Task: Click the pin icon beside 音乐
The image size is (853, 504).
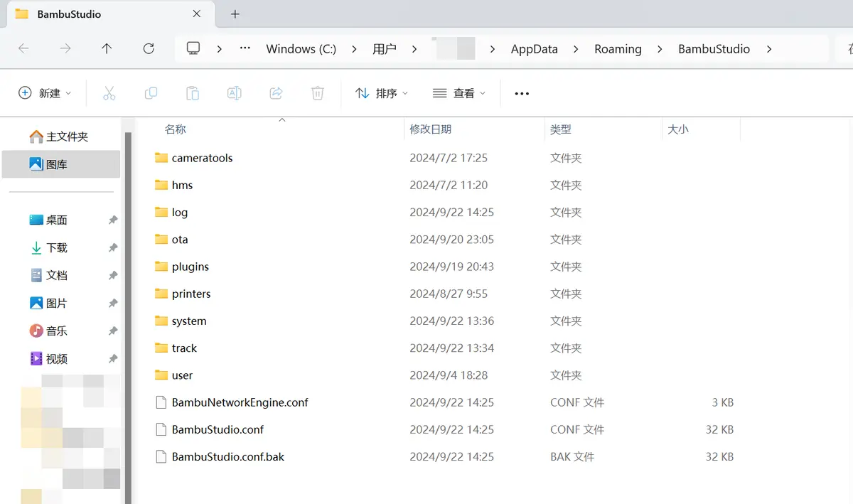Action: 112,331
